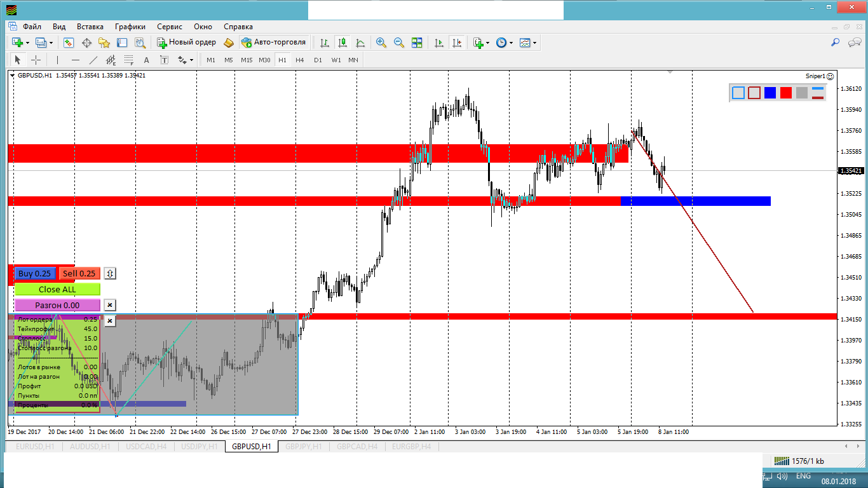The height and width of the screenshot is (488, 868).
Task: Open the Navigator panel star-folder icon
Action: click(104, 43)
